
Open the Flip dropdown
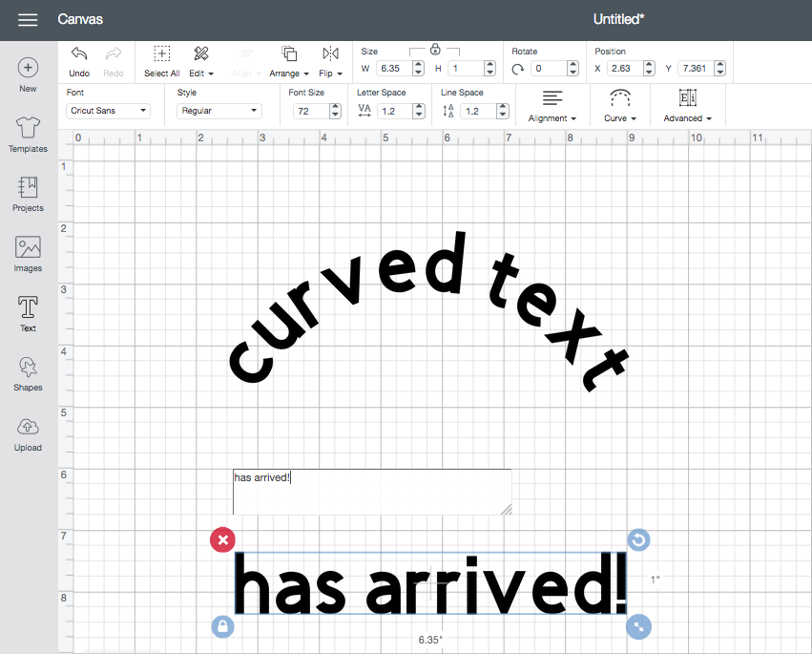click(x=330, y=61)
